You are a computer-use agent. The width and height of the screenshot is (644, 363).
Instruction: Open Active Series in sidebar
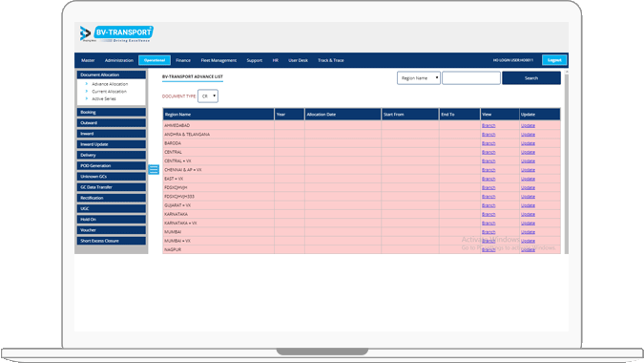pos(104,98)
